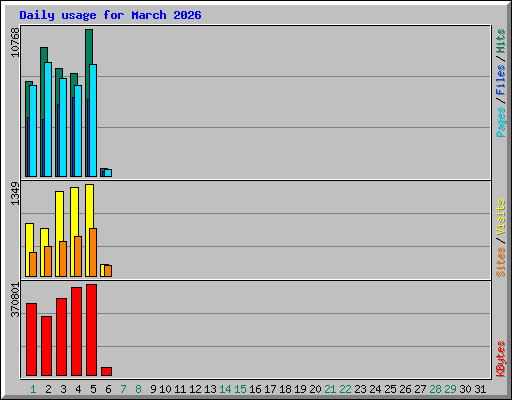Click the Visits legend label
Screen dimensions: 512x400
point(501,217)
